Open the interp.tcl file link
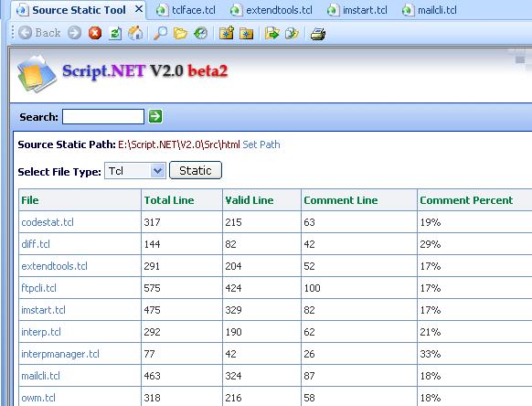Viewport: 532px width, 406px height. coord(41,332)
